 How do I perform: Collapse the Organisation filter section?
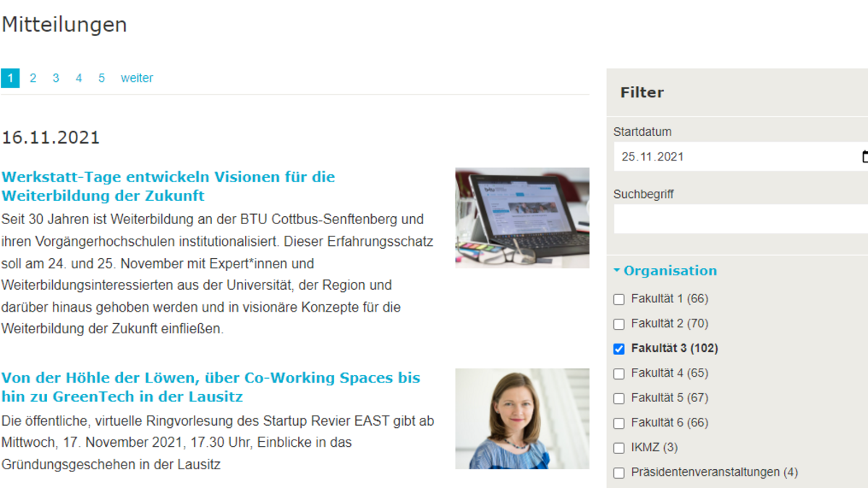coord(665,270)
